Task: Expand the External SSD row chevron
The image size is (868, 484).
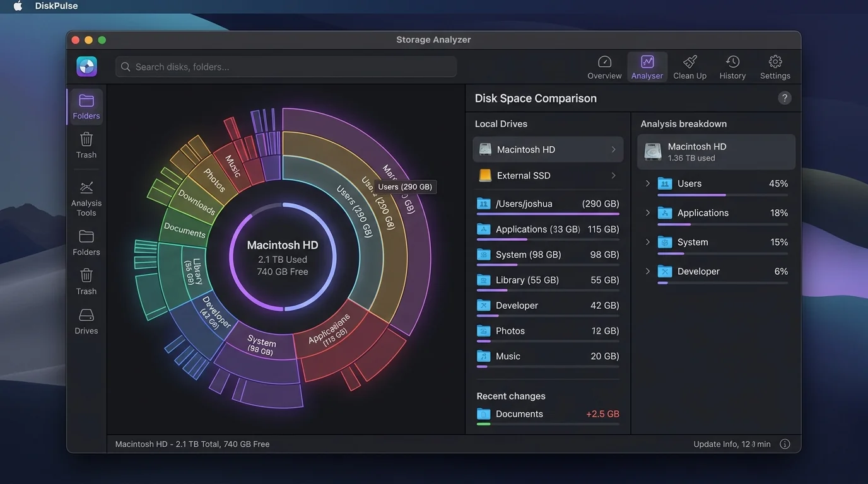Action: click(613, 175)
